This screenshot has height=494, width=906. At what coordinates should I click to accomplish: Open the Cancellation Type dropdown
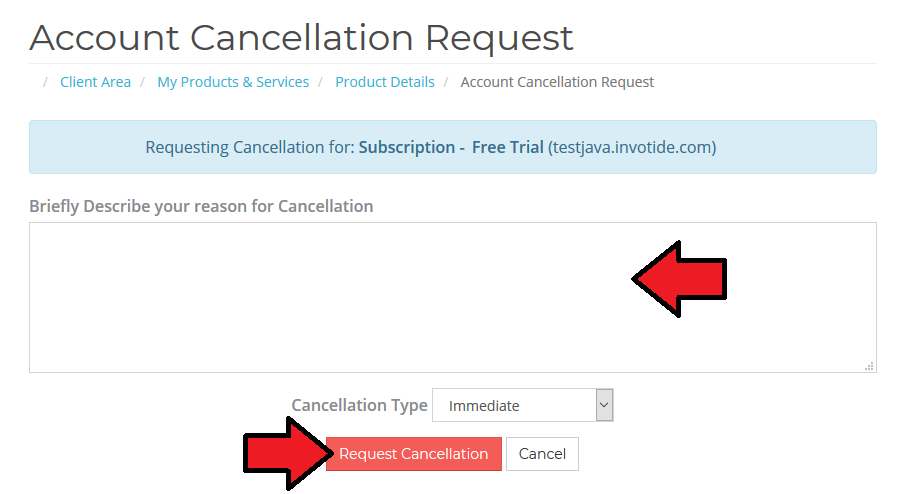click(522, 405)
